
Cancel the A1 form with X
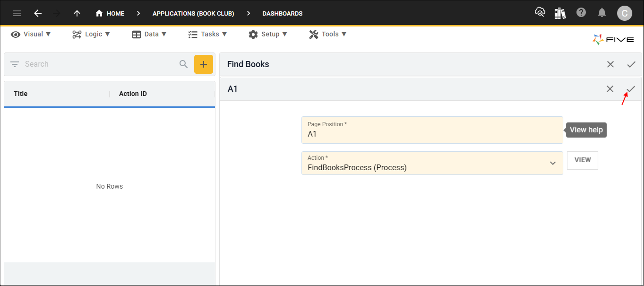pos(610,89)
